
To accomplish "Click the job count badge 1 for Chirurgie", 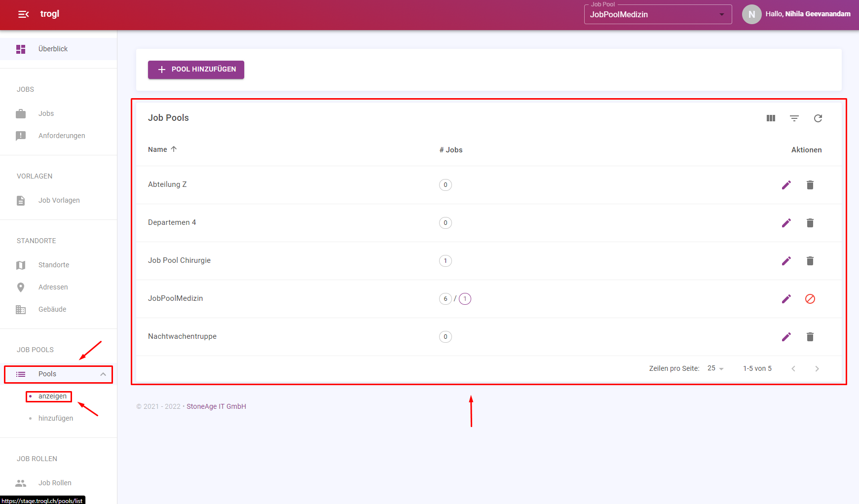I will (x=446, y=261).
